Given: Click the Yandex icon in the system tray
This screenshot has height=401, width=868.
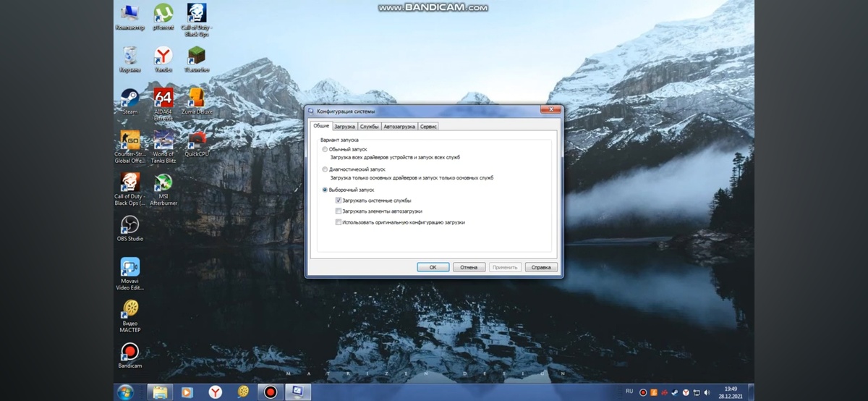Looking at the screenshot, I should click(x=686, y=392).
